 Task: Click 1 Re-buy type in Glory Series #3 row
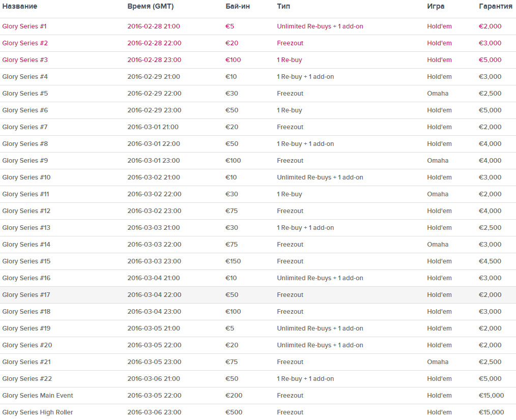point(289,60)
